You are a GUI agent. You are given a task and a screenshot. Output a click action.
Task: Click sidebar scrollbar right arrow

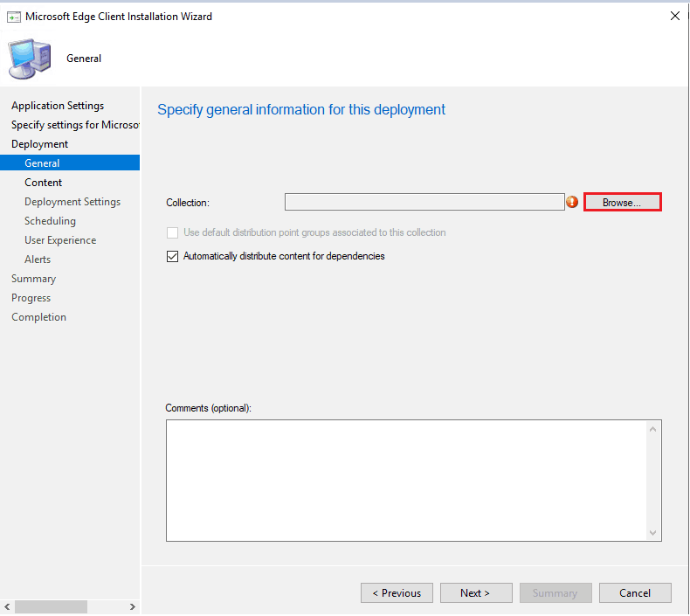pyautogui.click(x=133, y=606)
